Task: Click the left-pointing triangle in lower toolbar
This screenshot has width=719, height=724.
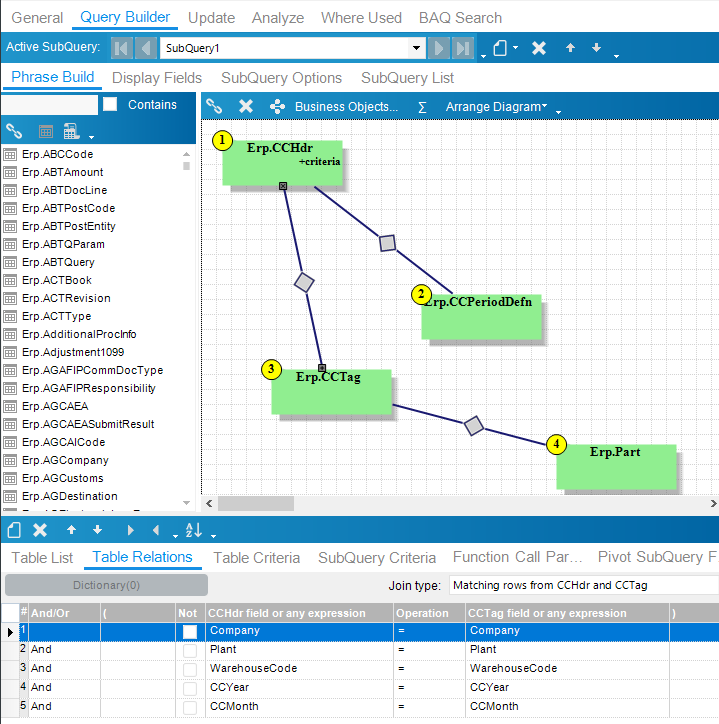Action: click(156, 530)
